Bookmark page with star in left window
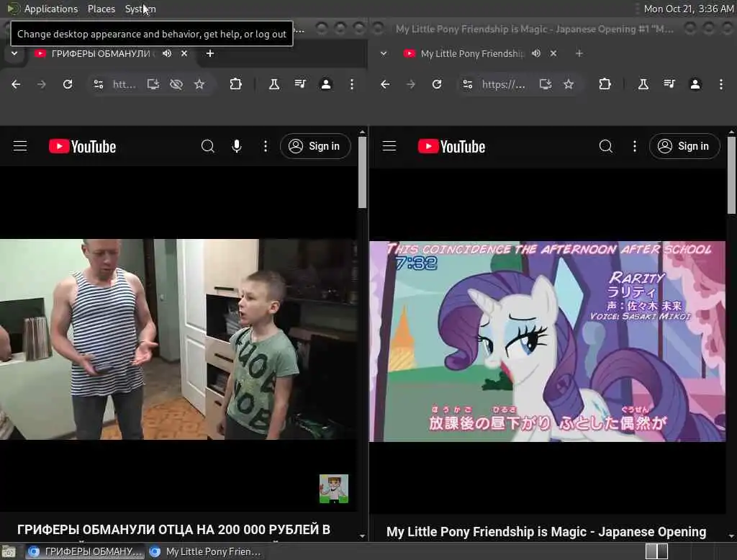 pyautogui.click(x=199, y=84)
